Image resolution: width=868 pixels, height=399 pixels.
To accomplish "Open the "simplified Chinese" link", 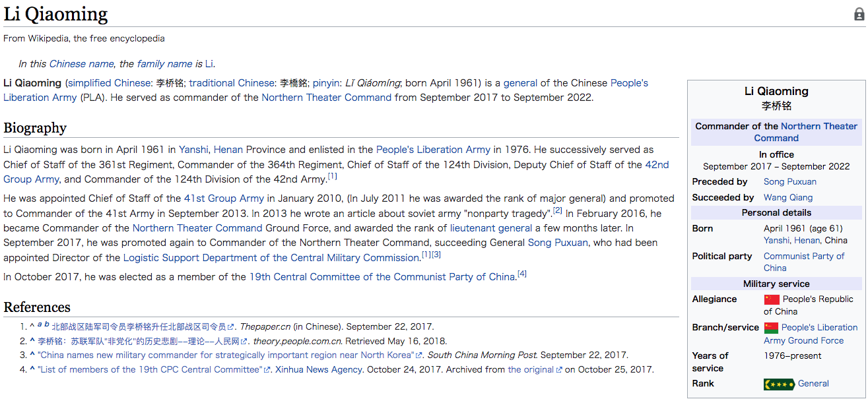I will coord(110,83).
